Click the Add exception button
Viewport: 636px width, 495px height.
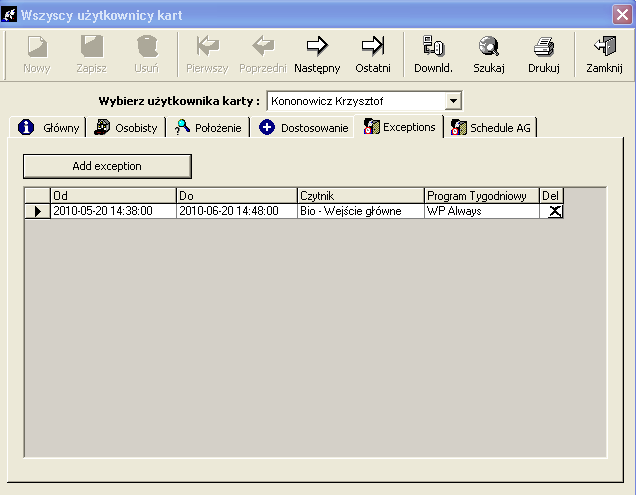[107, 166]
